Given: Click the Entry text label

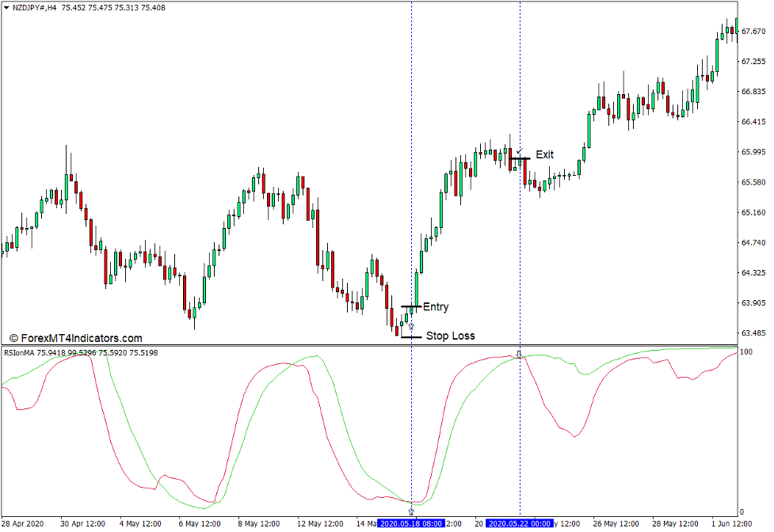Looking at the screenshot, I should coord(436,306).
